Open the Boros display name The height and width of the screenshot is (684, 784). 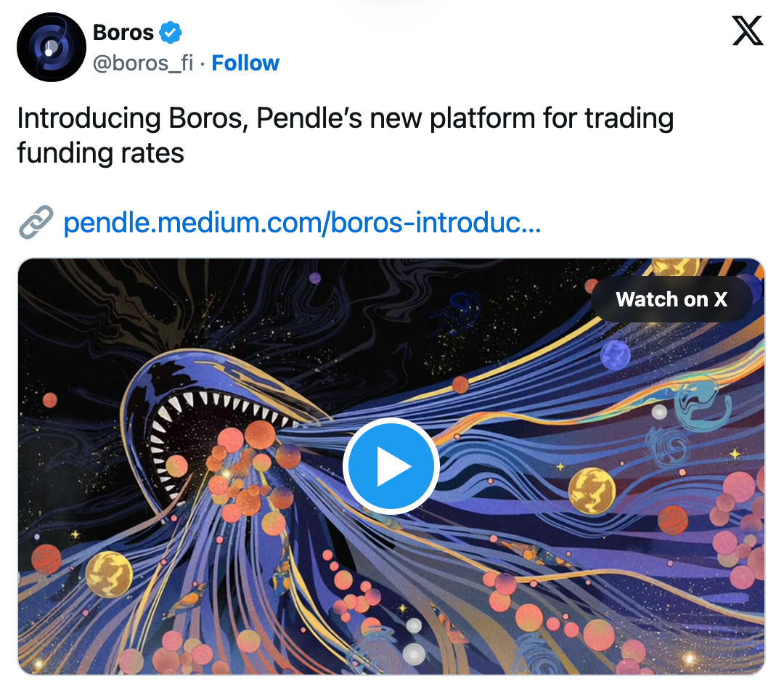123,33
